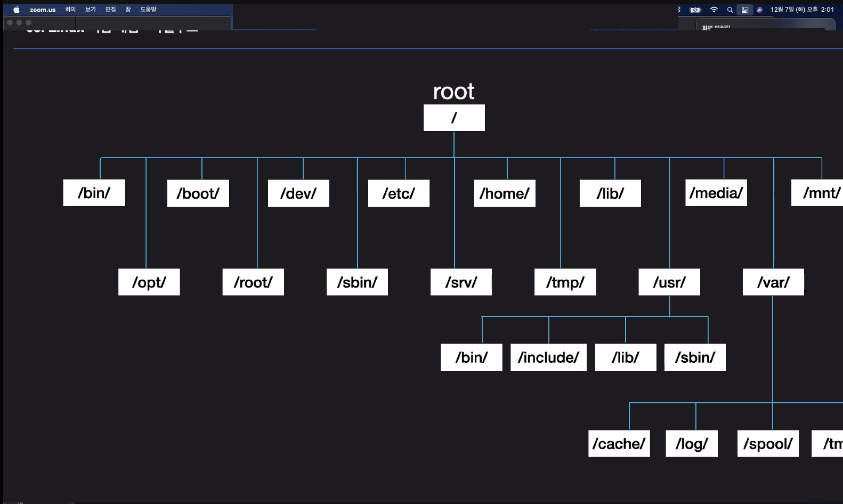
Task: Open the zoom.us application menu
Action: (x=43, y=10)
